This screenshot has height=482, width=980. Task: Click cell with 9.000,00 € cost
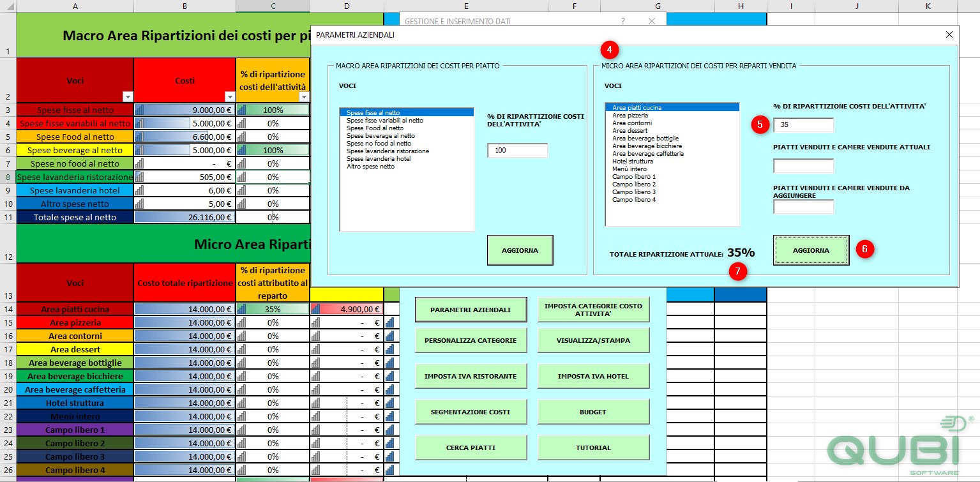[x=185, y=110]
